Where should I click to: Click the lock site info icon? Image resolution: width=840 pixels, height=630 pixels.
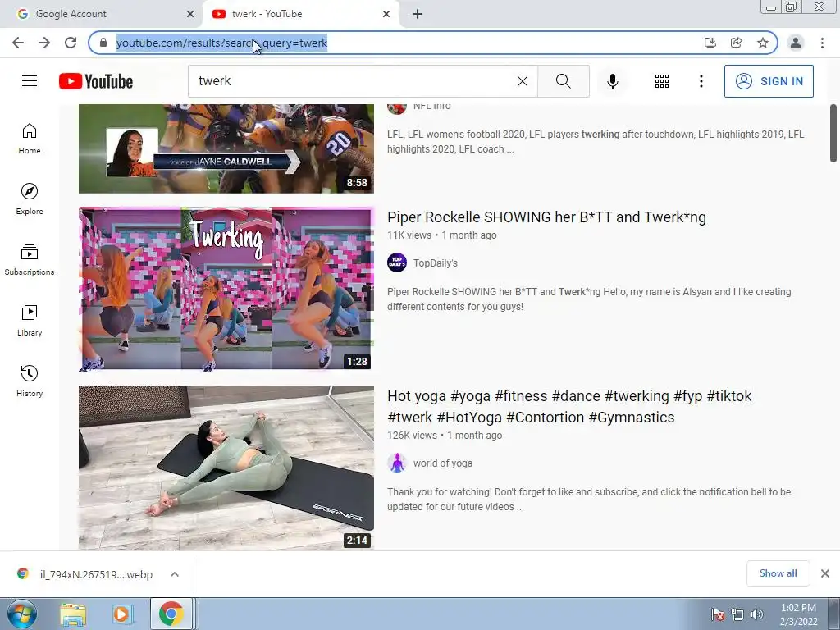point(103,43)
